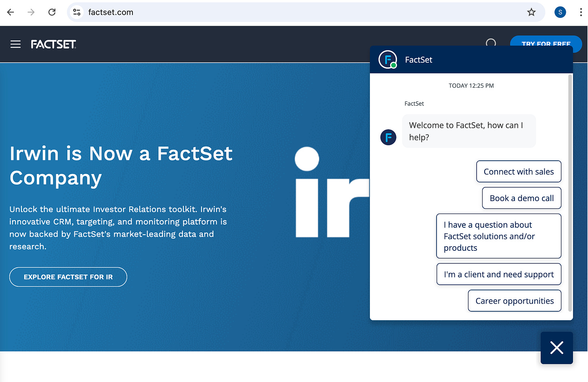Click the FactSet chat header avatar
This screenshot has width=588, height=382.
coord(388,60)
